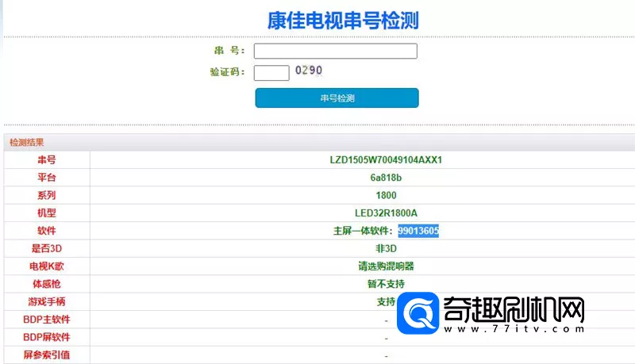Click the 电视K歌 row label

point(46,266)
